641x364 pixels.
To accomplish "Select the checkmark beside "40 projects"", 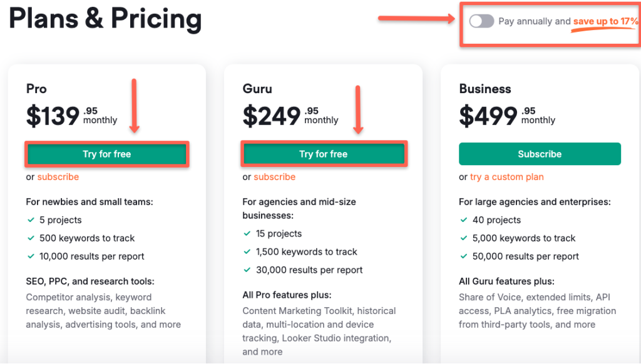I will [x=463, y=220].
